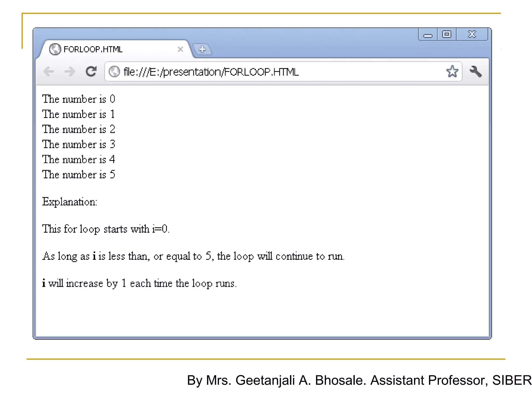Viewport: 532px width, 399px height.
Task: Click the browser back arrow
Action: click(x=49, y=71)
